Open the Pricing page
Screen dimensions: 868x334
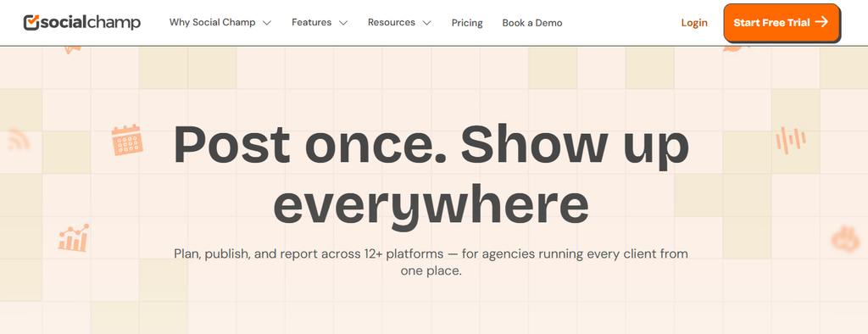pos(467,23)
